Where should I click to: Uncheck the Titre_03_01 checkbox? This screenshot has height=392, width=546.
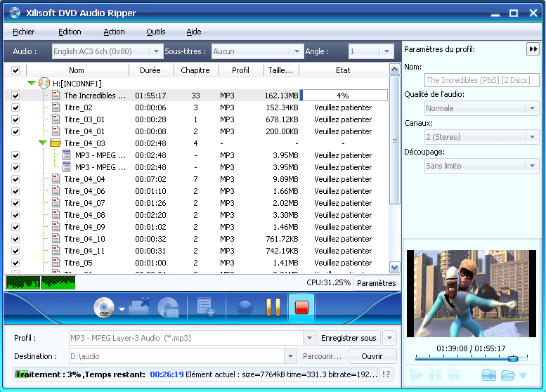tap(15, 119)
